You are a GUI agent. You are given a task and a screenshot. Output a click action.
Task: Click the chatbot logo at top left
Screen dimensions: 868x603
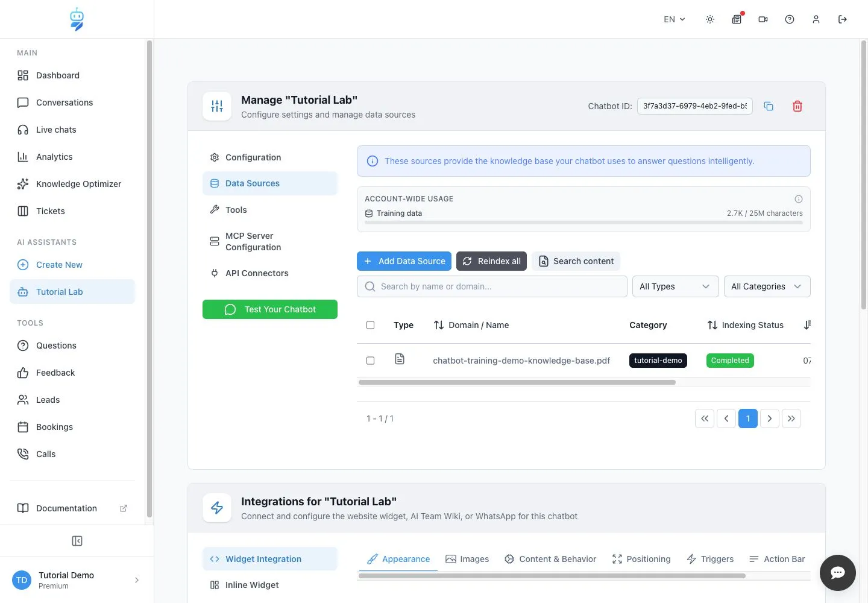coord(77,19)
